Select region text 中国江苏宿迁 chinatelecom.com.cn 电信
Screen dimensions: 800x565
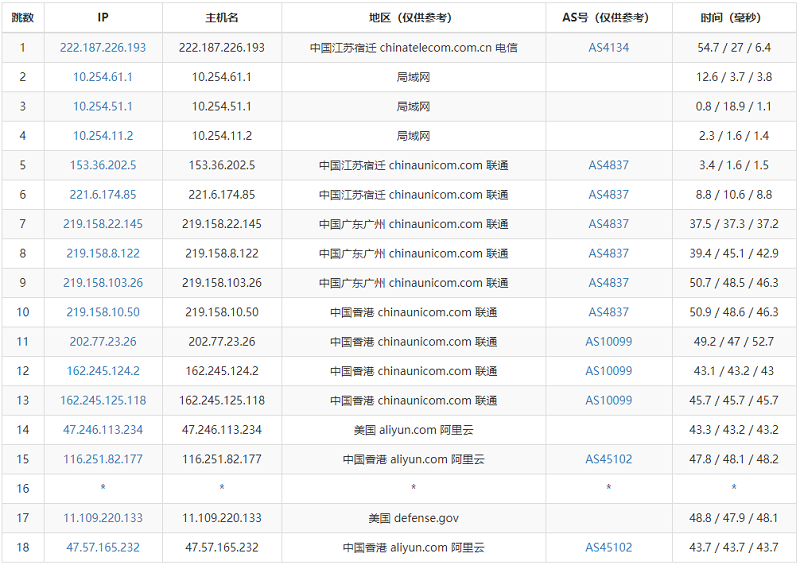tap(413, 47)
